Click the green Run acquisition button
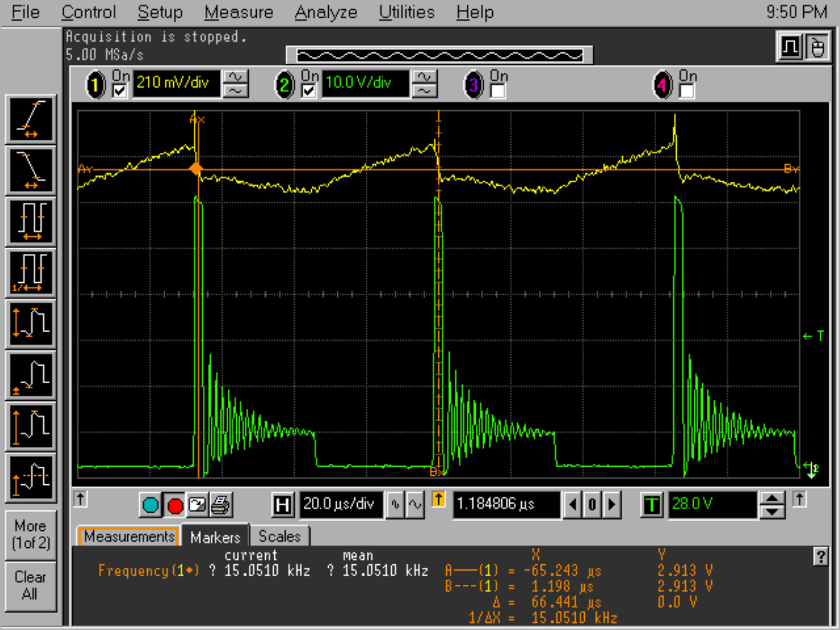The width and height of the screenshot is (840, 630). point(151,505)
